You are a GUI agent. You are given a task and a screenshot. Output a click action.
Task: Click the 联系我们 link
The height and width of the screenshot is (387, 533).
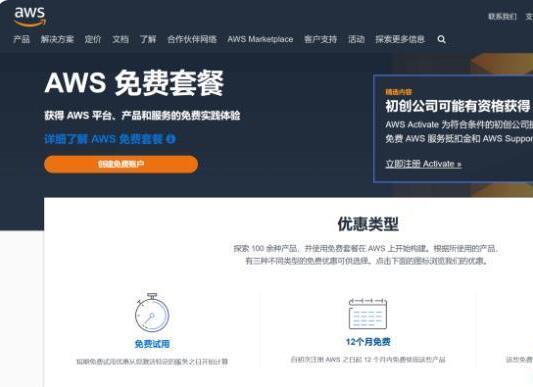(x=502, y=16)
